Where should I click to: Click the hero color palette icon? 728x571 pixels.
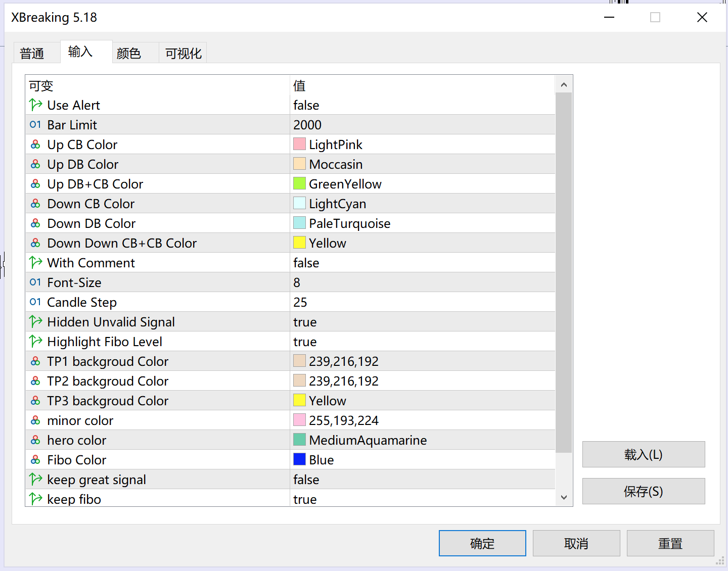click(35, 440)
